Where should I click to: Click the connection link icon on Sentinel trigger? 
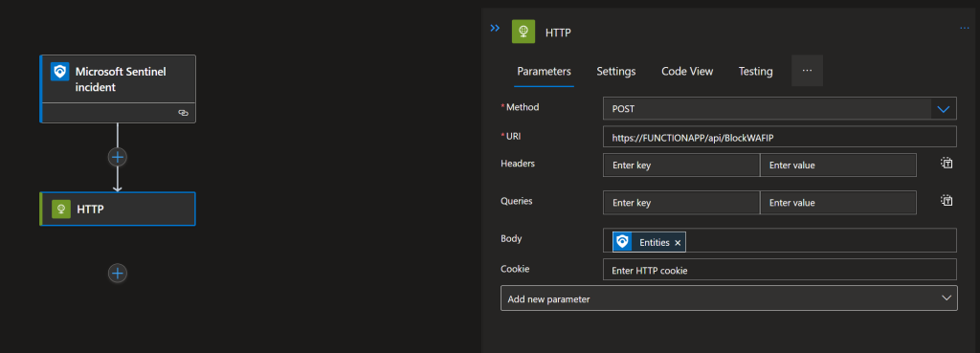(x=183, y=113)
